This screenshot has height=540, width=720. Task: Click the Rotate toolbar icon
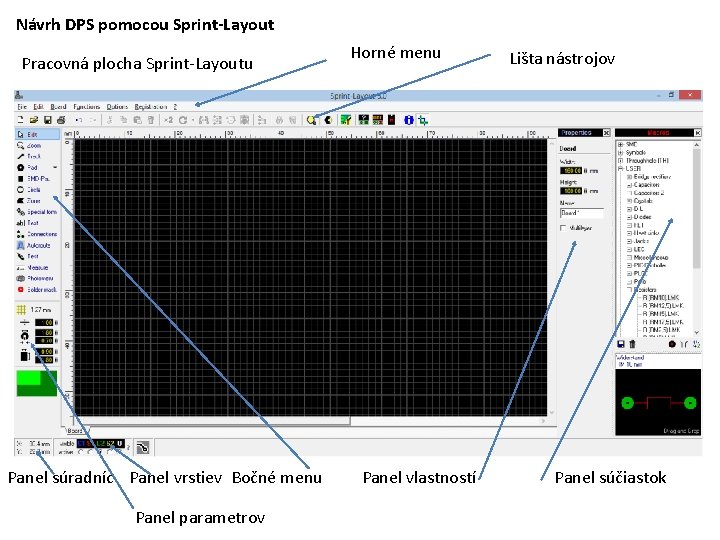click(183, 120)
